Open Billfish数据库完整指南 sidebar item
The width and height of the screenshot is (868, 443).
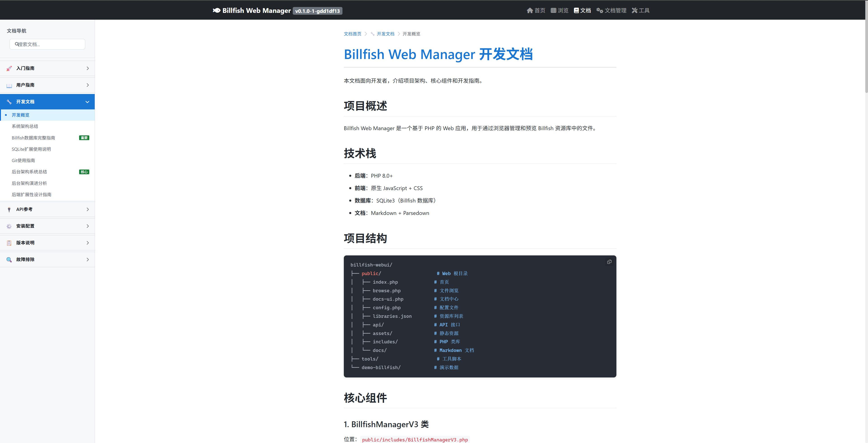click(x=33, y=138)
